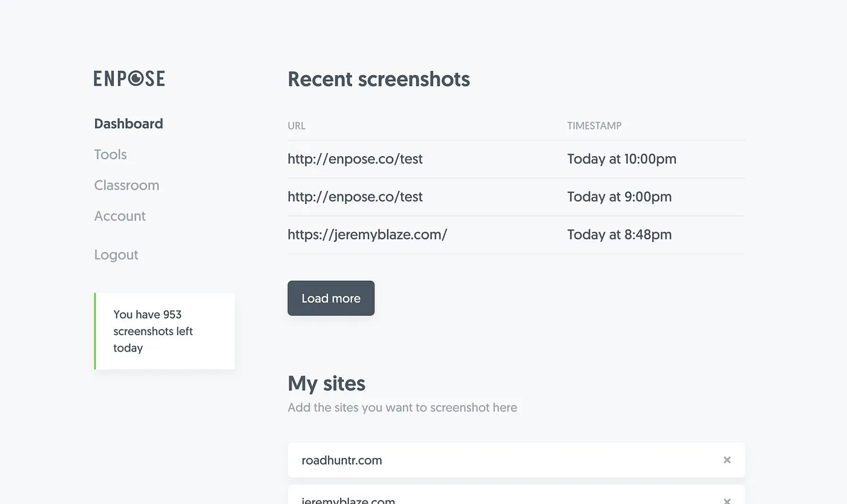This screenshot has width=847, height=504.
Task: Select the Today at 9:00pm timestamp entry
Action: click(x=619, y=197)
